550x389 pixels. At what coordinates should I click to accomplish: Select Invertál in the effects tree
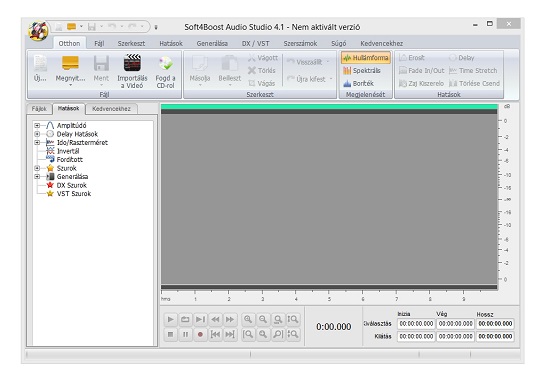coord(68,151)
